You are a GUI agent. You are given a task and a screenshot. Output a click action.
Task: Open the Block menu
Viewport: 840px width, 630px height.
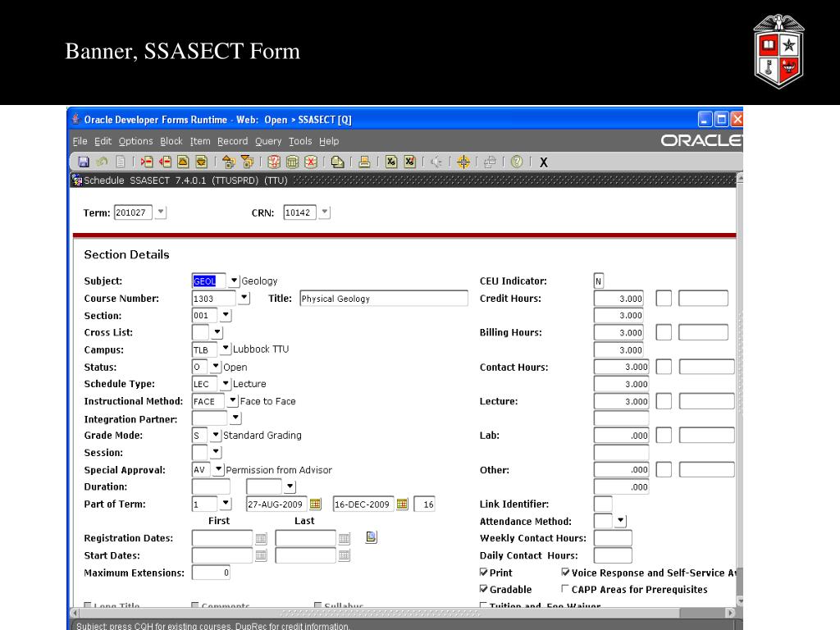point(171,141)
